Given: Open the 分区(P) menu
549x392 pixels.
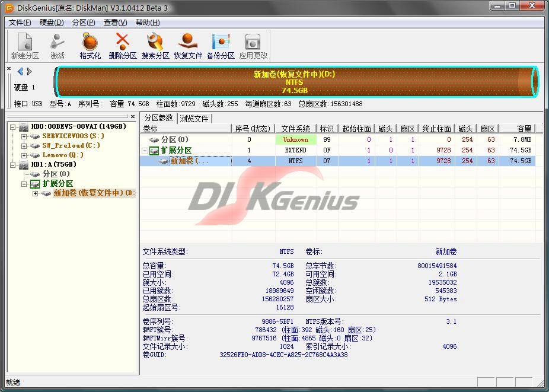Looking at the screenshot, I should tap(84, 23).
